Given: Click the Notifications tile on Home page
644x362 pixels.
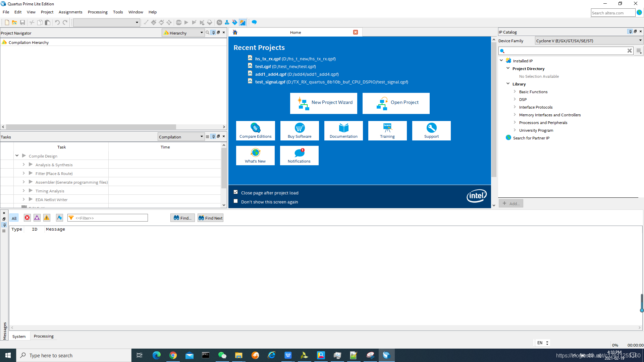Looking at the screenshot, I should (299, 156).
